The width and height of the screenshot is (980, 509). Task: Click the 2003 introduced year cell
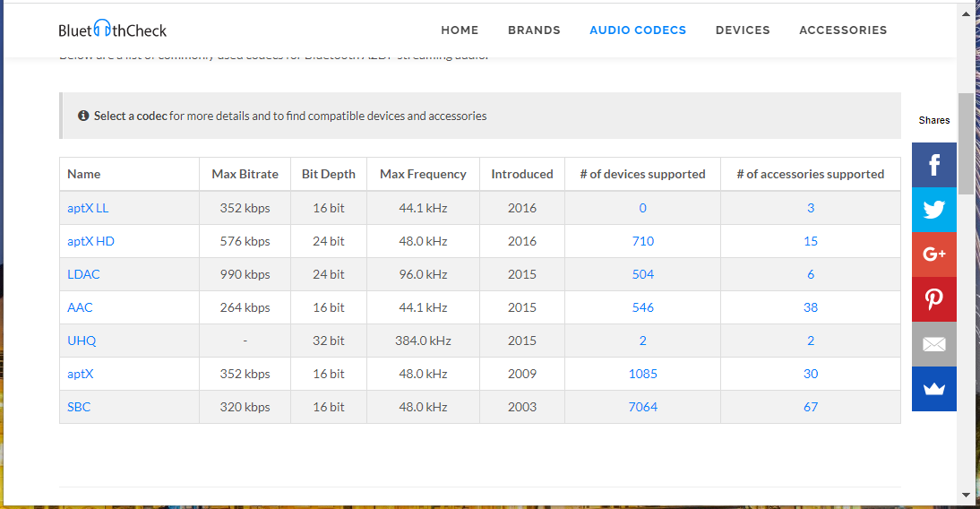[522, 407]
